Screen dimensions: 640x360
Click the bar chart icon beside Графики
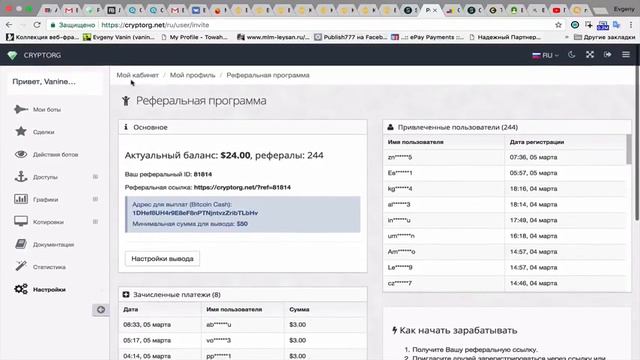click(x=21, y=199)
